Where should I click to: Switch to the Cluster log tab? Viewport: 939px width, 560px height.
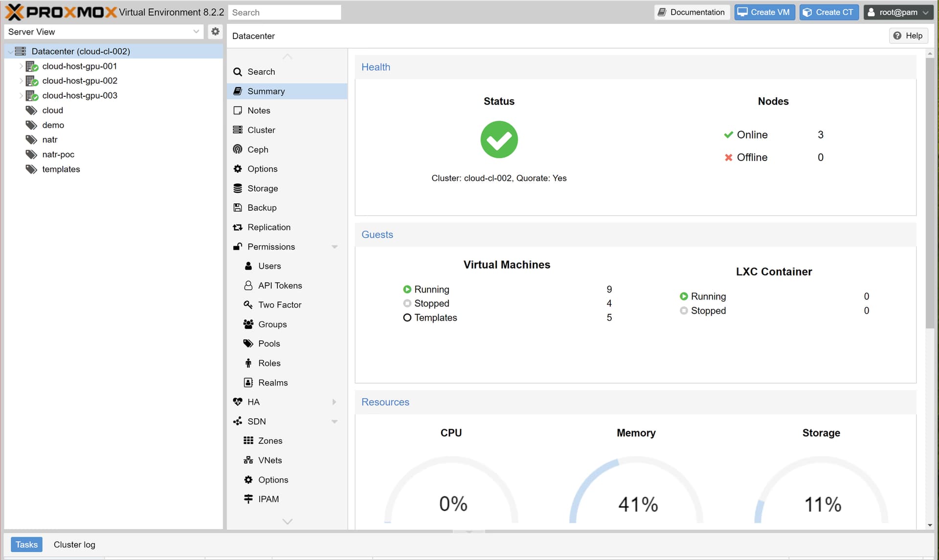point(74,544)
